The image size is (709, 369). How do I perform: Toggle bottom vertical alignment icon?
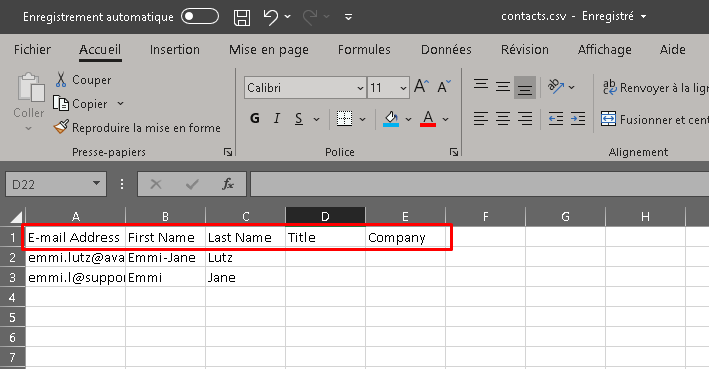tap(525, 88)
